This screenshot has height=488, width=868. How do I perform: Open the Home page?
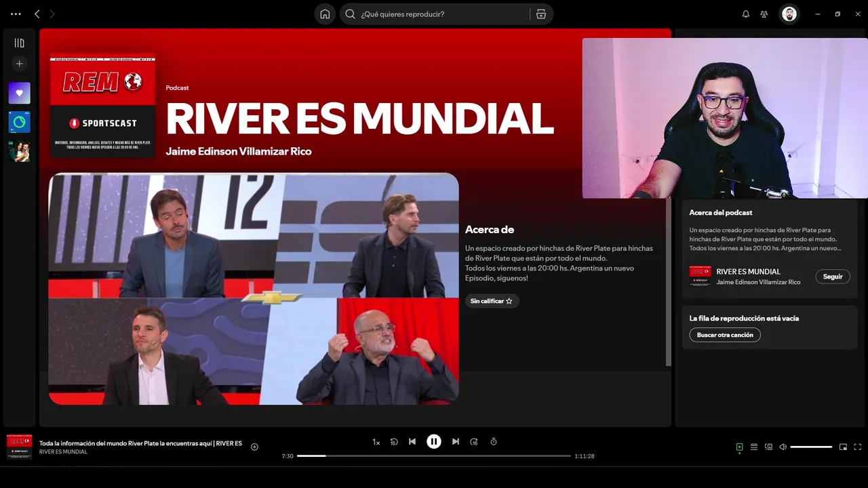point(325,14)
